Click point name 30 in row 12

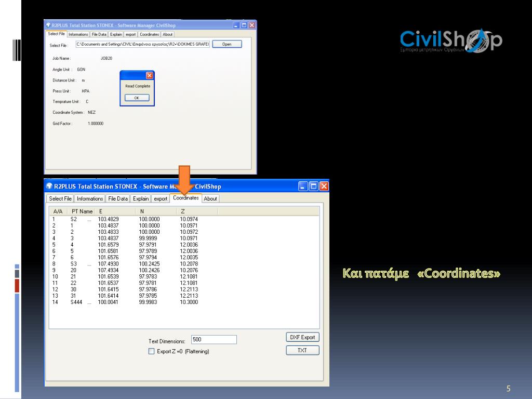point(73,289)
